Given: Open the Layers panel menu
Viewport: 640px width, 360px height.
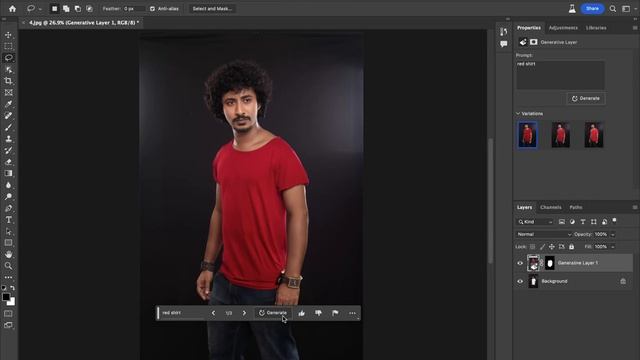Looking at the screenshot, I should click(635, 207).
